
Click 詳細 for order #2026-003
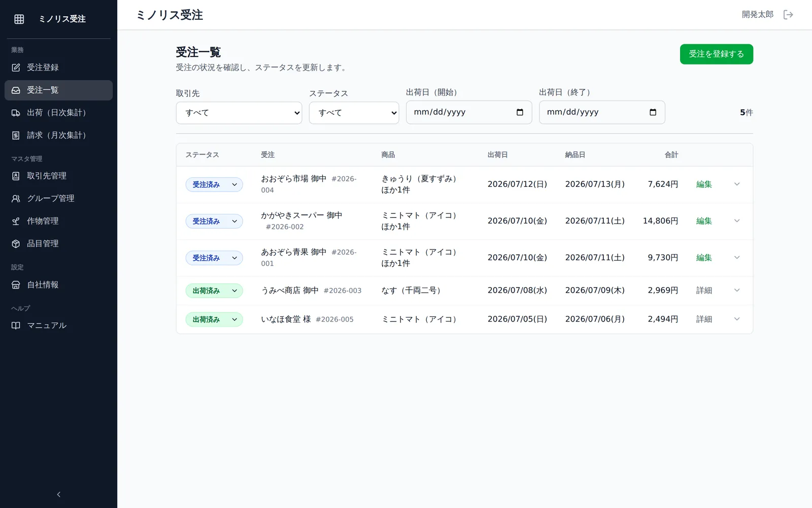[704, 291]
